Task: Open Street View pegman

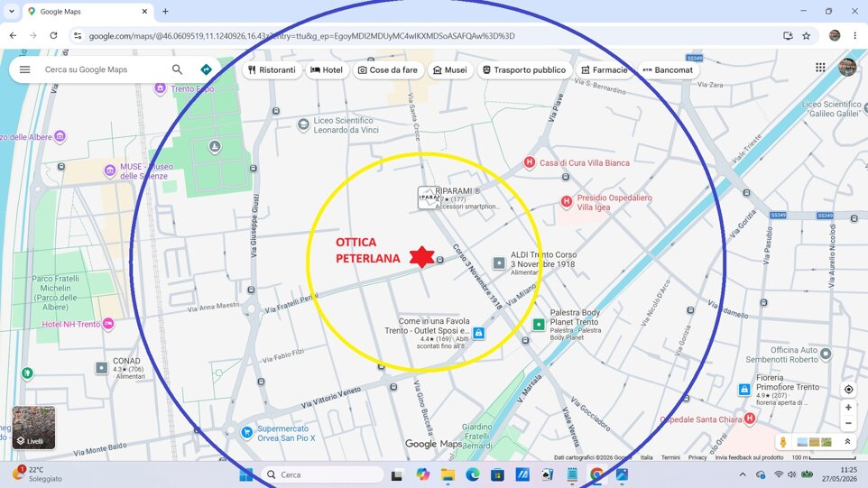Action: click(x=783, y=441)
